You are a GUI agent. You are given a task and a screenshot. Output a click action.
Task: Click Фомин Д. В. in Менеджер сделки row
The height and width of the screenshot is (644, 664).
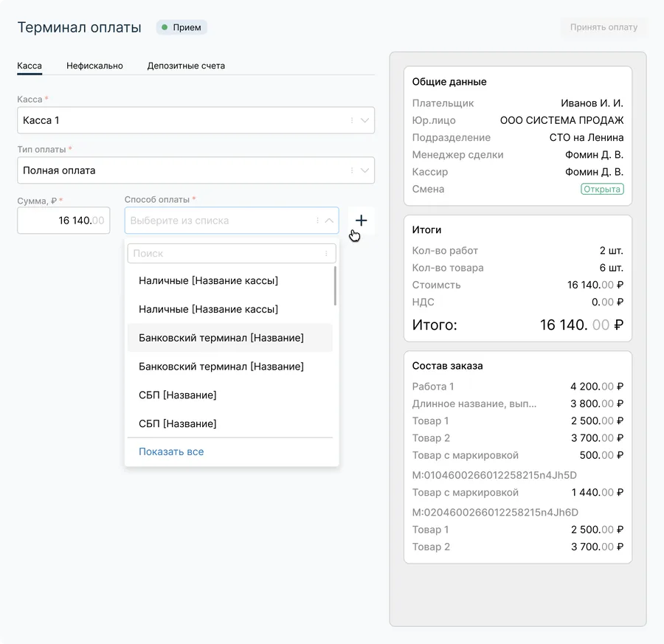(594, 154)
